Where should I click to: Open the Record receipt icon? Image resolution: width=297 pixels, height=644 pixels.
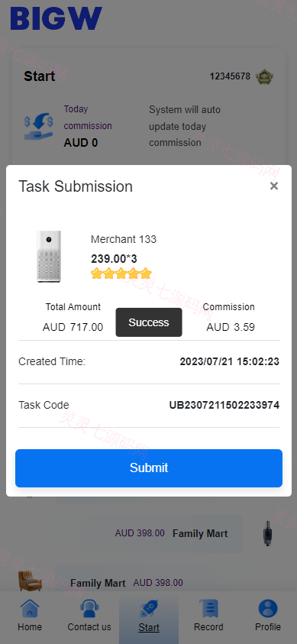208,608
